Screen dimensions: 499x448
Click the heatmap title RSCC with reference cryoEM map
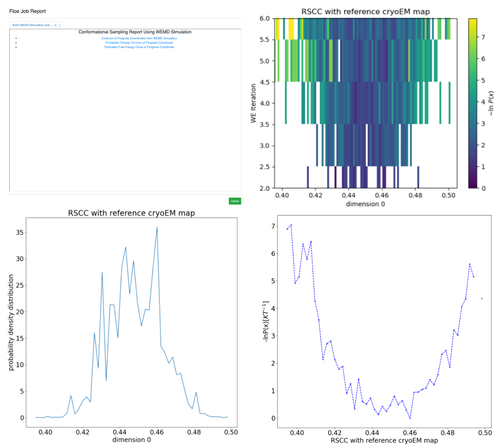click(365, 12)
